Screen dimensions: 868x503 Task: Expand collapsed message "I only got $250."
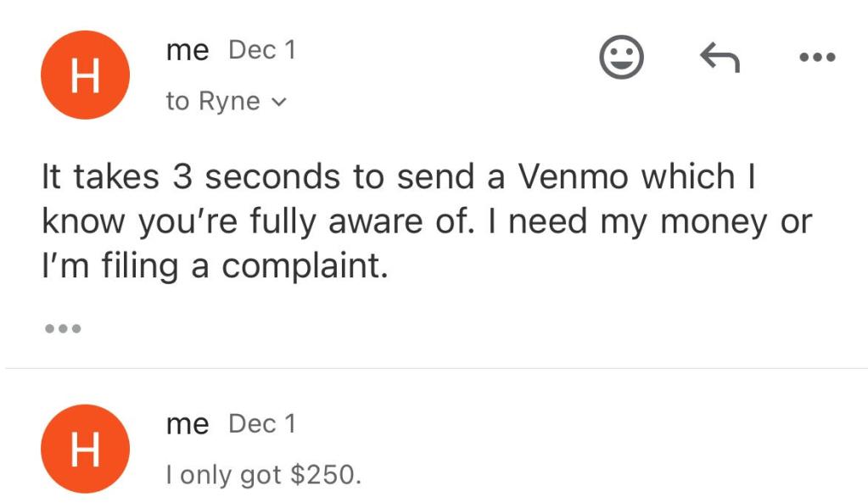(x=263, y=476)
